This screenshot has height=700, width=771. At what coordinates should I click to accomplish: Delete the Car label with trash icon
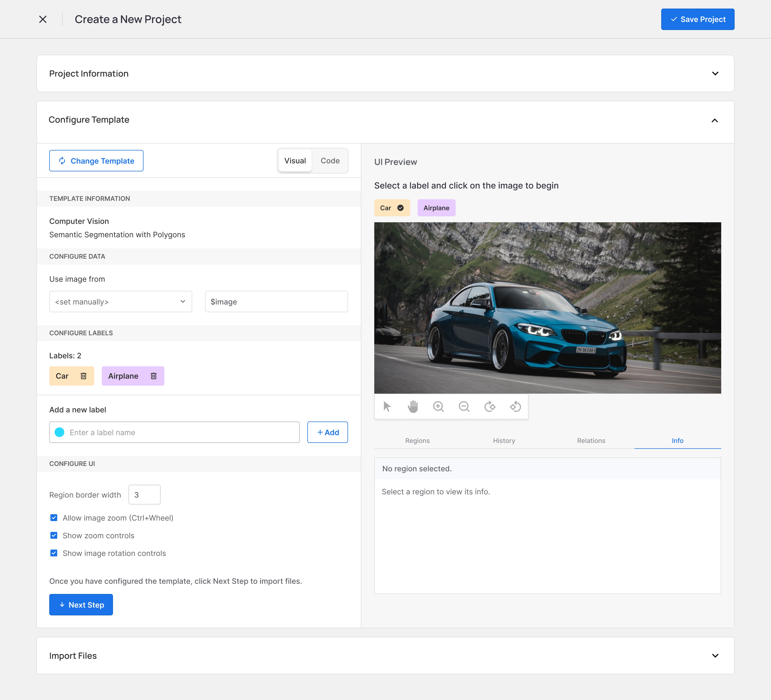83,376
